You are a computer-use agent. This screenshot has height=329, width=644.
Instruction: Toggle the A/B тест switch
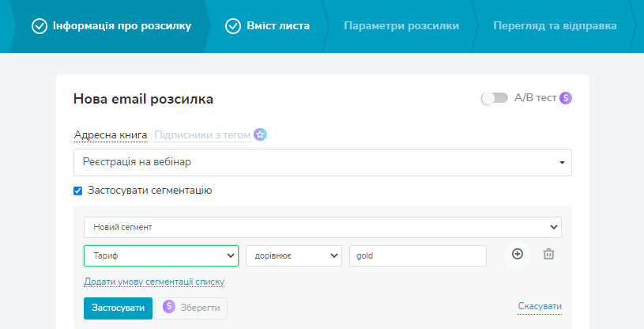495,98
